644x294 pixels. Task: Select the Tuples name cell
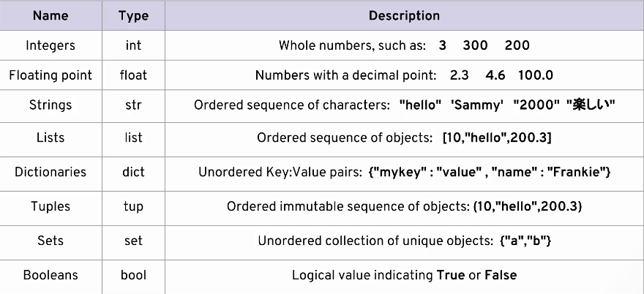coord(50,206)
